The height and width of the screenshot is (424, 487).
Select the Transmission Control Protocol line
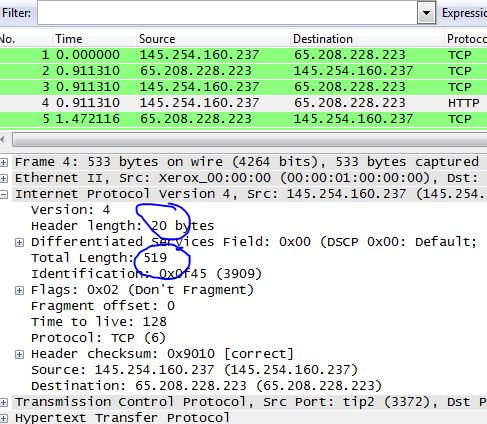(250, 402)
